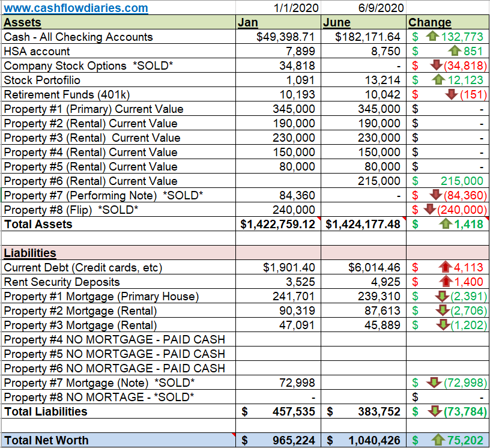
Task: Select the Jan column header
Action: point(278,22)
